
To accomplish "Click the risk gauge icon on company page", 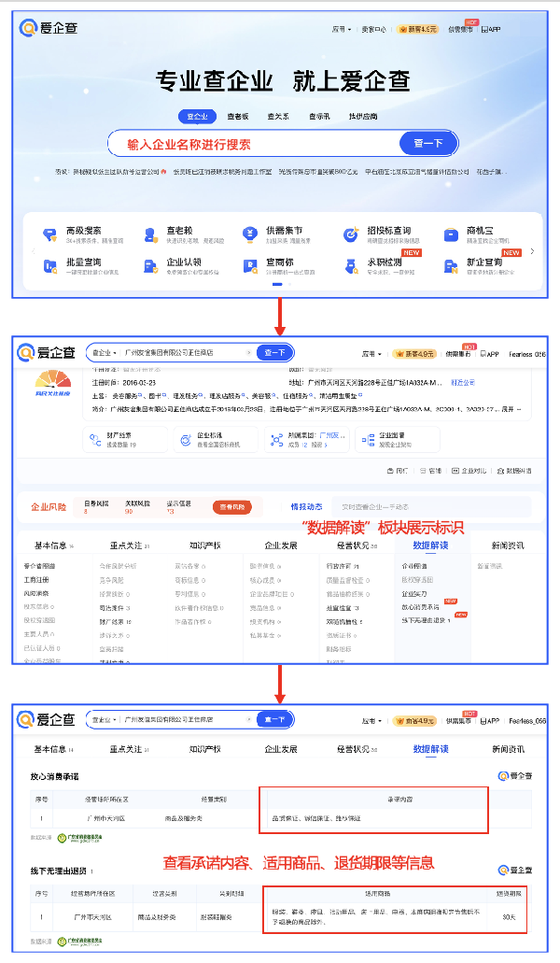I will (53, 379).
